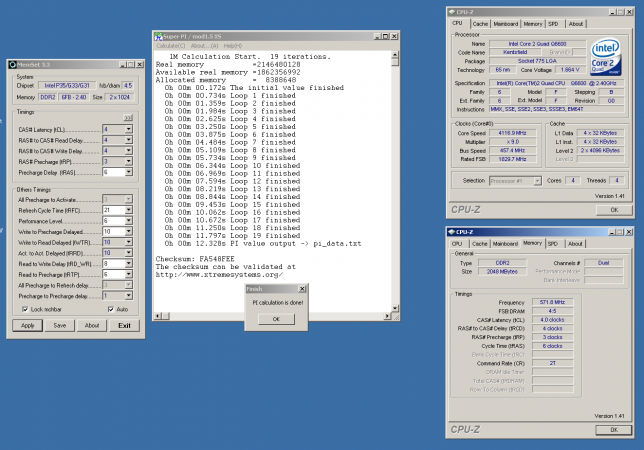The width and height of the screenshot is (644, 450).
Task: Close the Finish dialog with X
Action: point(302,289)
